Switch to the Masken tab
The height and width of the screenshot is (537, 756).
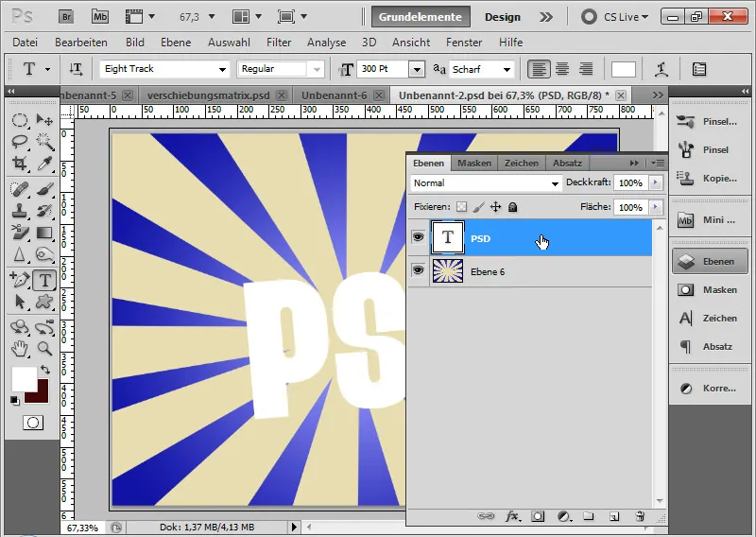coord(474,163)
